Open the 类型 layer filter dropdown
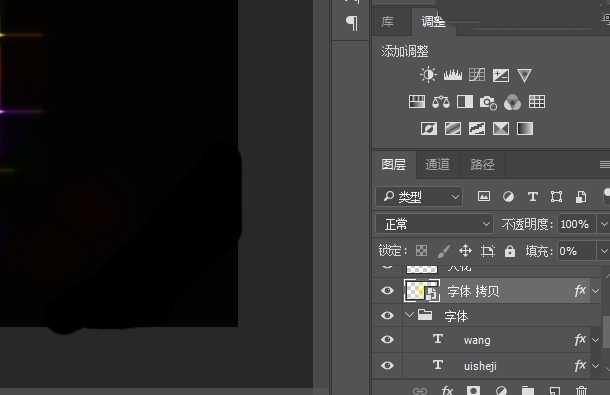The width and height of the screenshot is (610, 395). 419,197
